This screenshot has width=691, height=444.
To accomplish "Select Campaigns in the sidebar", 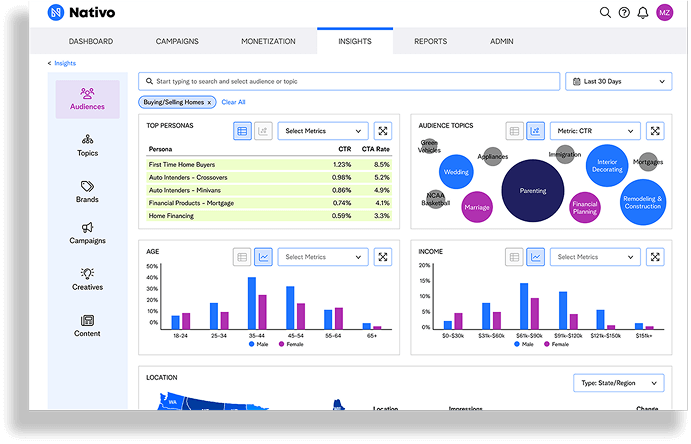I will [x=87, y=233].
